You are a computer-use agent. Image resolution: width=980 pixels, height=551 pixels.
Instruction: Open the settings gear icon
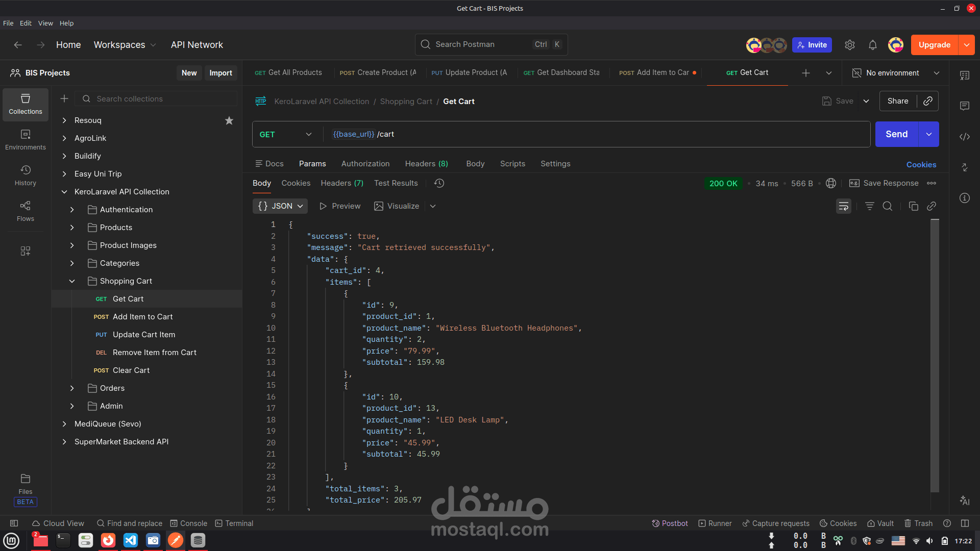coord(849,45)
